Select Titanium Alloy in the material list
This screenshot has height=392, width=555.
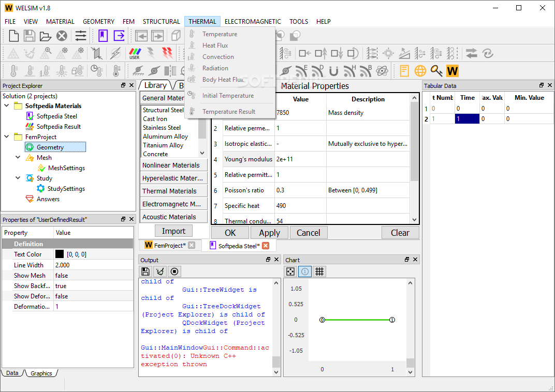[163, 145]
